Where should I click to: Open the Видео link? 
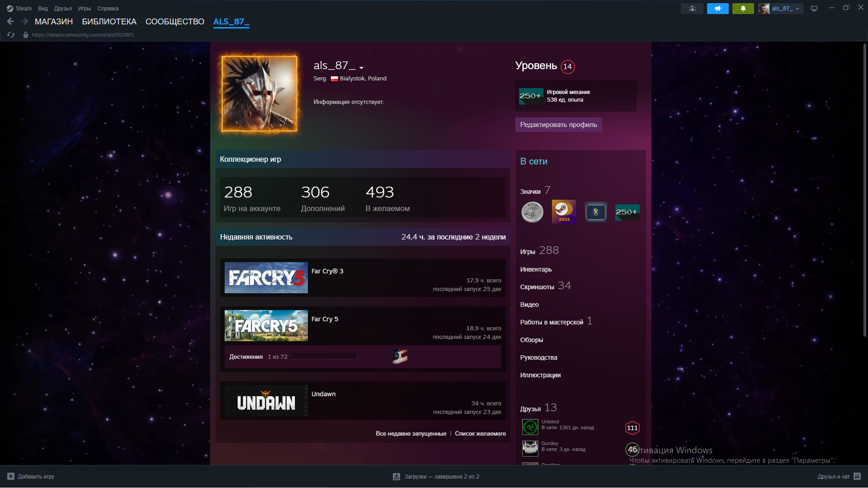(x=529, y=305)
